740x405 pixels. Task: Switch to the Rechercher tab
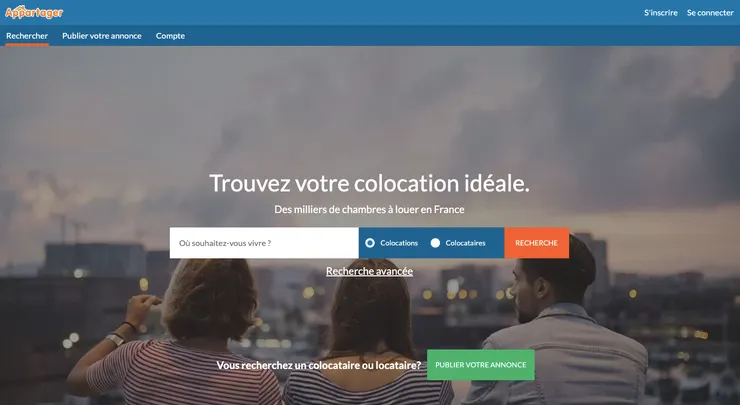point(27,36)
